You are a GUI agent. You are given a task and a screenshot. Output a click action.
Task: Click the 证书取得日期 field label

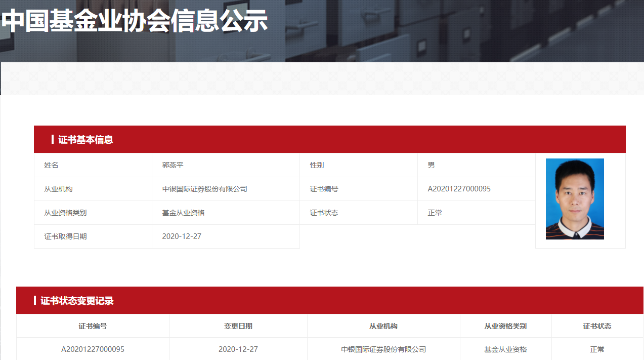(x=65, y=236)
